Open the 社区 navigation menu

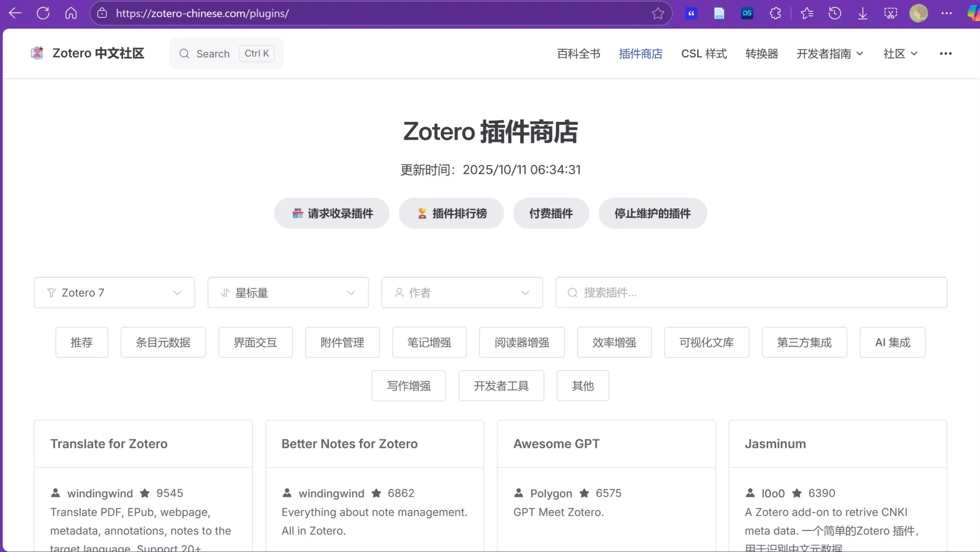[x=900, y=53]
